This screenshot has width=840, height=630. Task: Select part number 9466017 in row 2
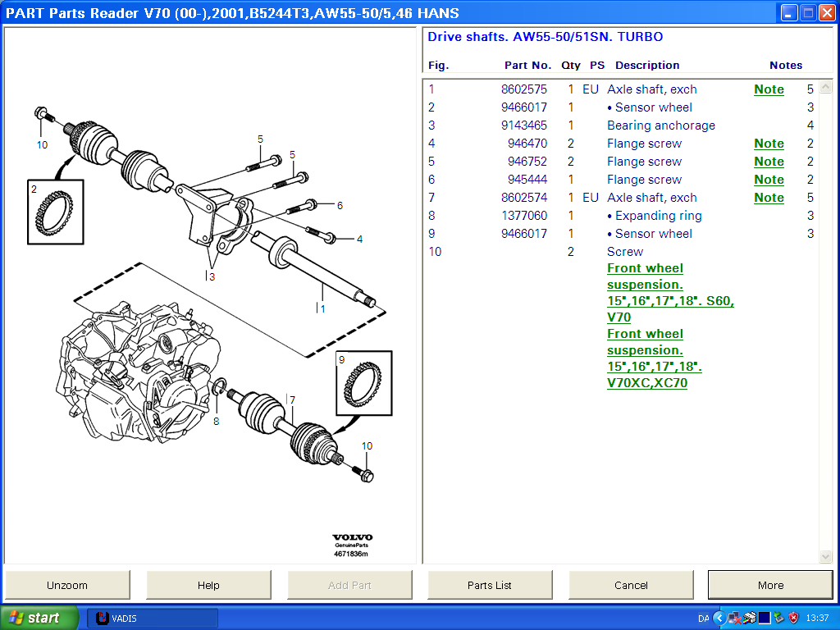pos(524,107)
